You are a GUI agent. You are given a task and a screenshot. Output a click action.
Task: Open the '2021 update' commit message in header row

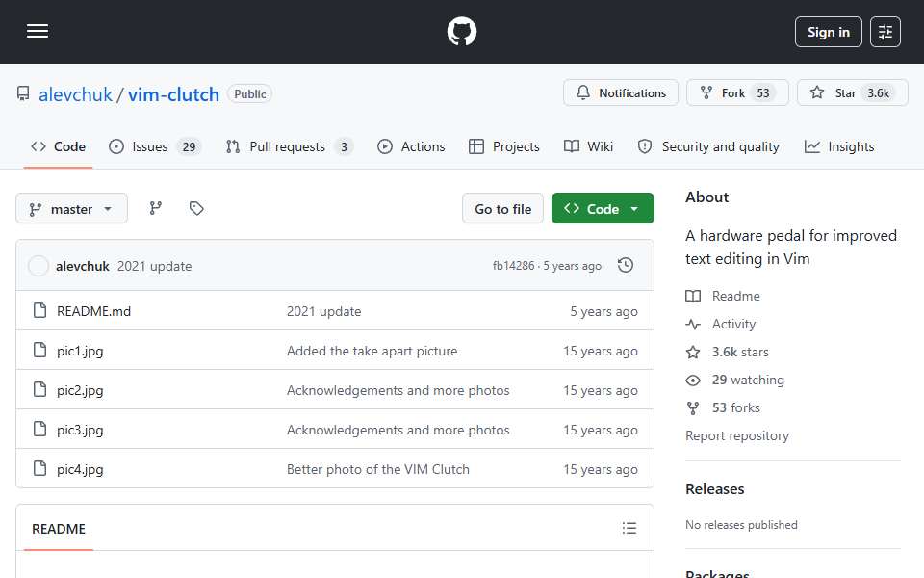[x=154, y=266]
